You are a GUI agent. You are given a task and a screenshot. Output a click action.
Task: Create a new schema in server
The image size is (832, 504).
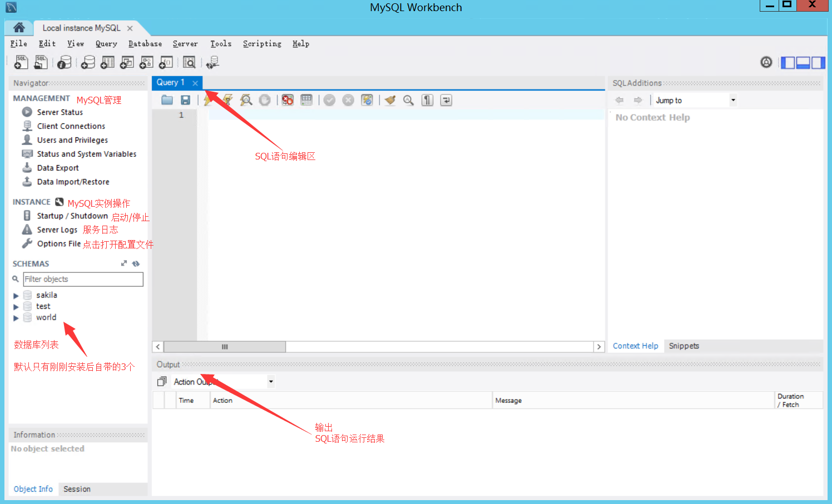[88, 62]
